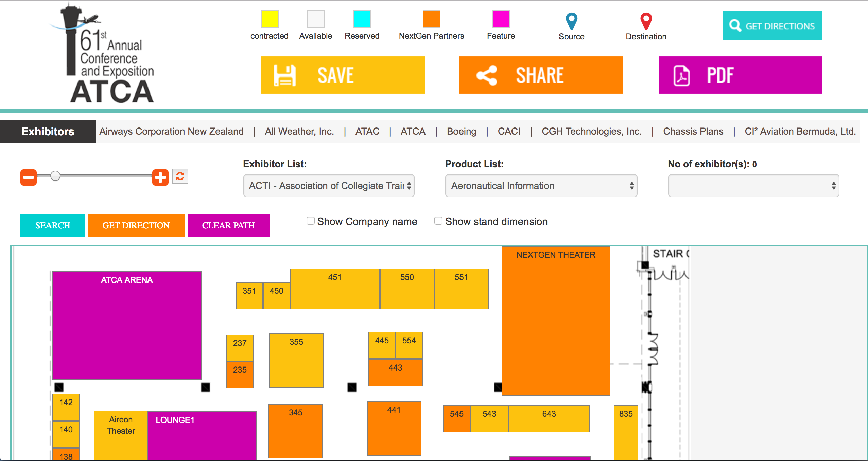Click the Destination red pin icon
The width and height of the screenshot is (868, 461).
646,21
